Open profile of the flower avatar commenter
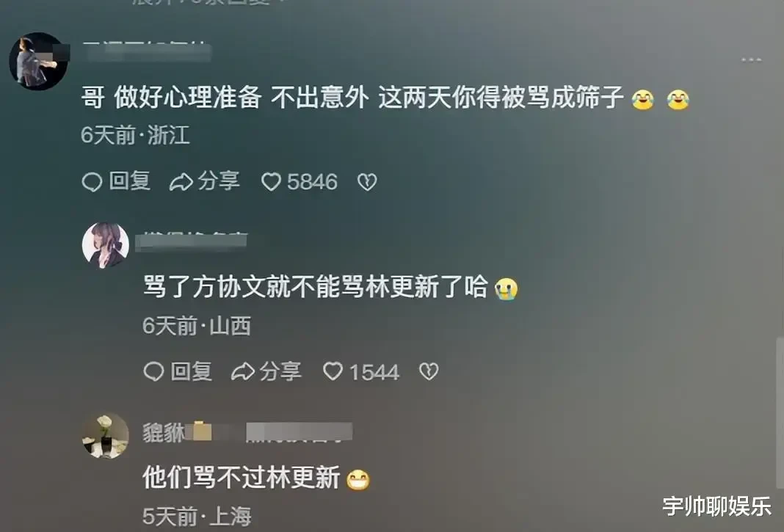Image resolution: width=784 pixels, height=532 pixels. point(106,436)
